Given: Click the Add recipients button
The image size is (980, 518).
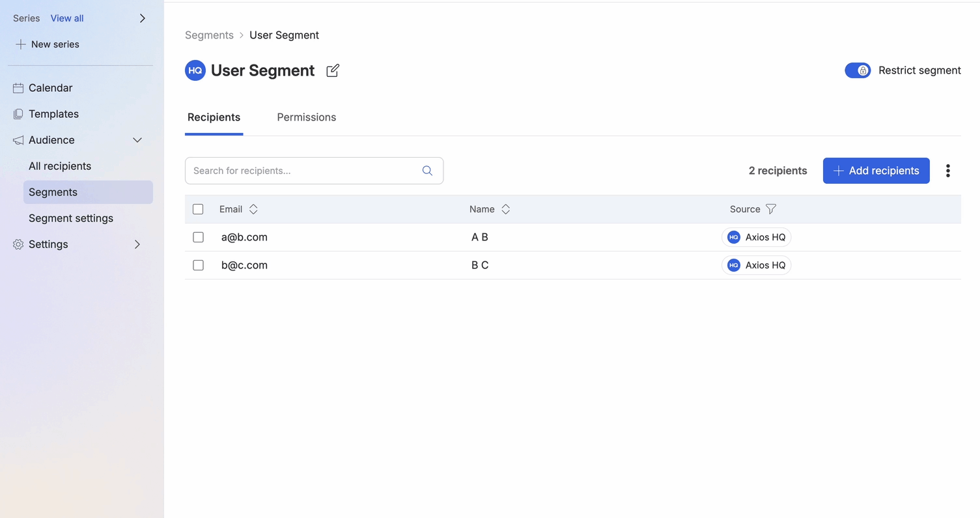Looking at the screenshot, I should (x=876, y=171).
